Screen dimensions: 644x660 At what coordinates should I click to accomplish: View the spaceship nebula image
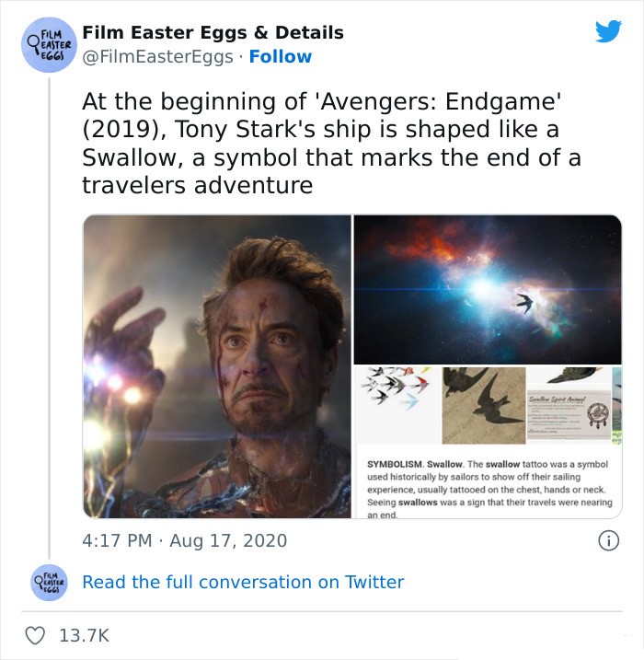(x=488, y=290)
